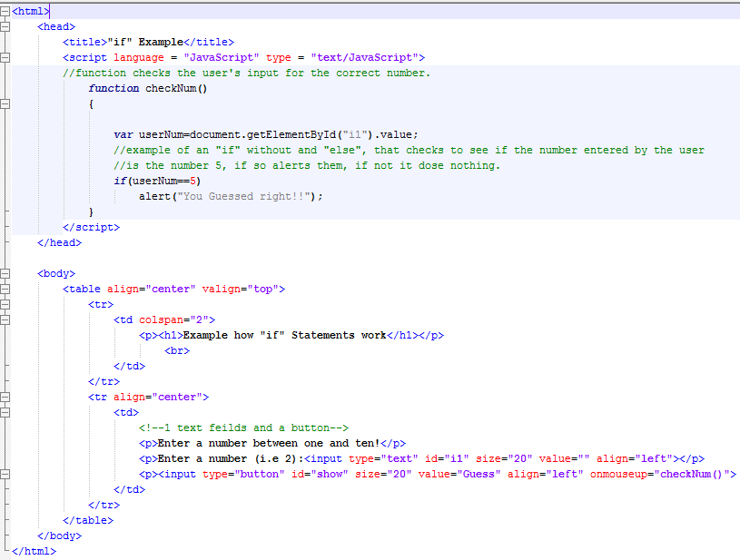Click the <!--1 text feilds and a button--> comment
Screen dimensions: 740x560
(x=243, y=427)
